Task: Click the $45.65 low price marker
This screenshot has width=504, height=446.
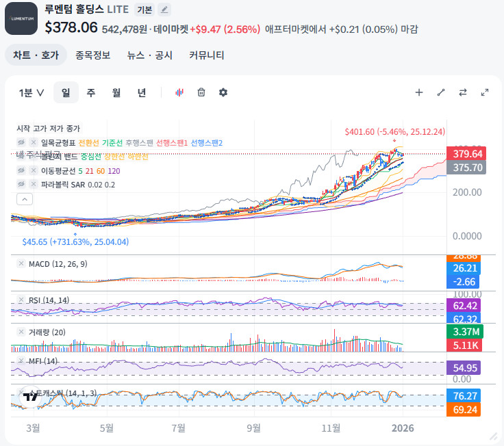Action: click(75, 241)
